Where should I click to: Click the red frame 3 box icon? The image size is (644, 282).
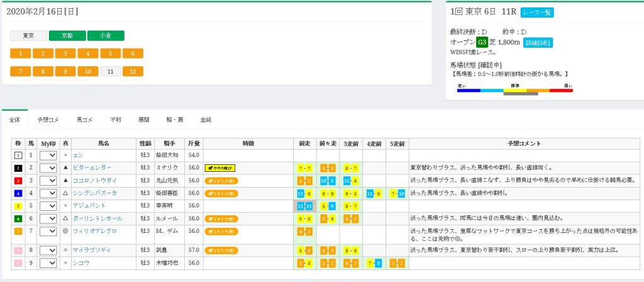coord(18,181)
